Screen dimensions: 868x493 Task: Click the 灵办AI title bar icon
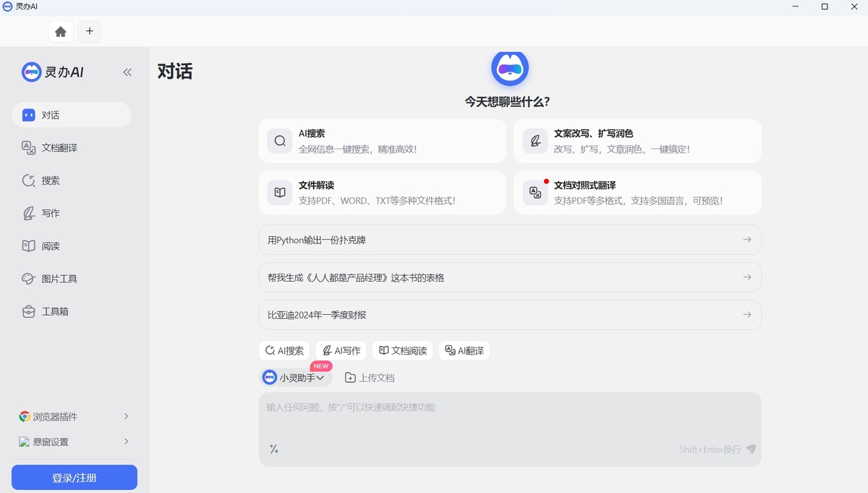tap(7, 7)
